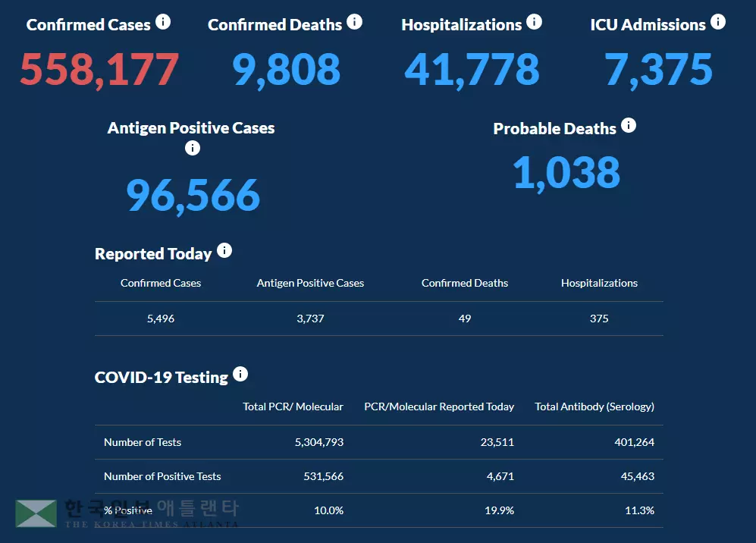Click the 9,808 confirmed deaths number
Viewport: 756px width, 543px height.
(287, 69)
